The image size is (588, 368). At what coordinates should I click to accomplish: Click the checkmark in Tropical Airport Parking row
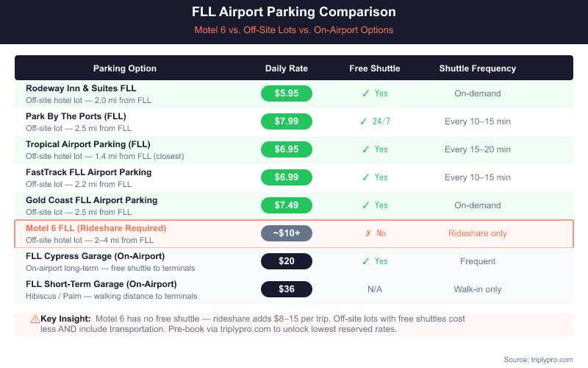[365, 149]
